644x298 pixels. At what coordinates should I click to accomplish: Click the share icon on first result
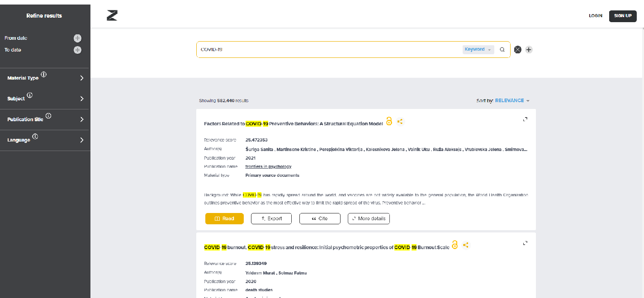point(400,122)
